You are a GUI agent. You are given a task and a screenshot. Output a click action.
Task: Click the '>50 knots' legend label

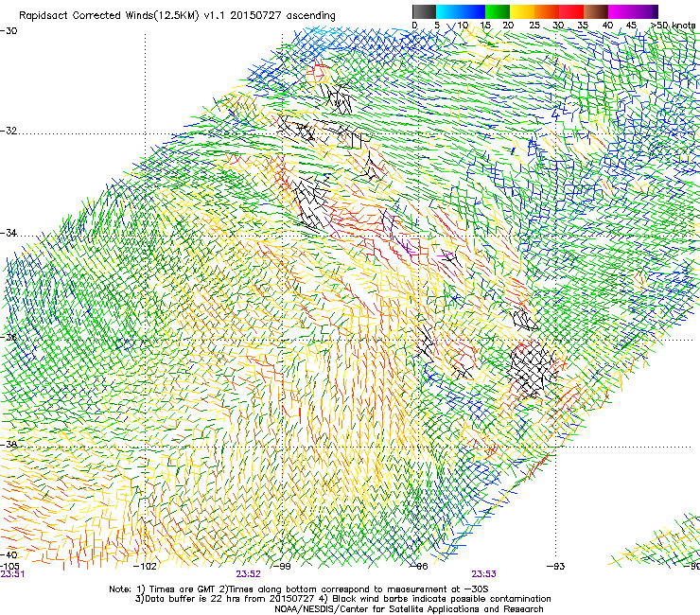[x=674, y=26]
